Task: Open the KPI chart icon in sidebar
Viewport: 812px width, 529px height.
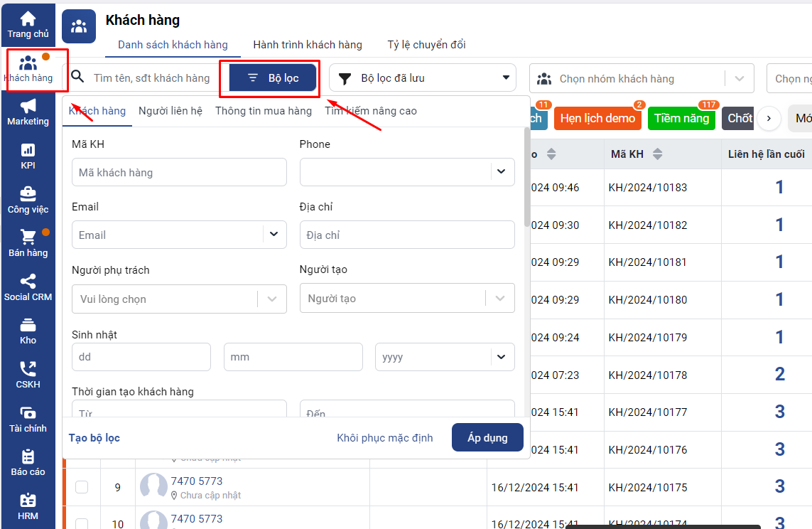Action: click(28, 151)
